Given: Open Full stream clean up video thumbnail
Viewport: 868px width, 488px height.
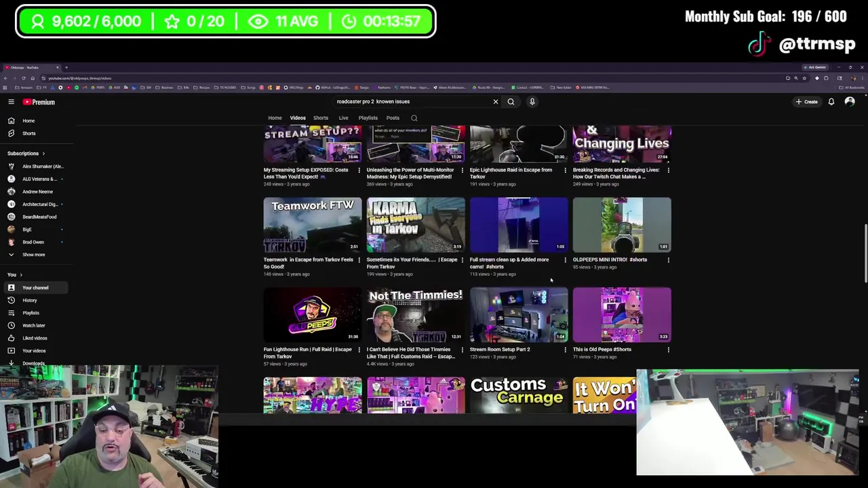Looking at the screenshot, I should 519,225.
